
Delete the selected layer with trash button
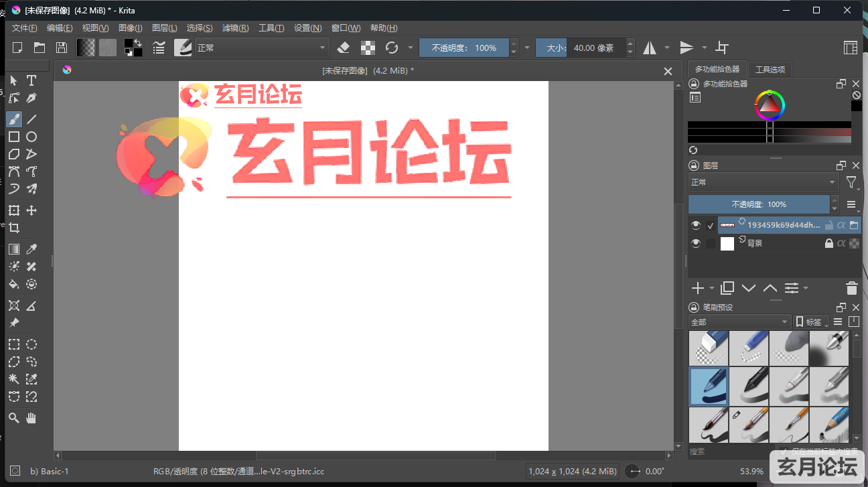(852, 289)
